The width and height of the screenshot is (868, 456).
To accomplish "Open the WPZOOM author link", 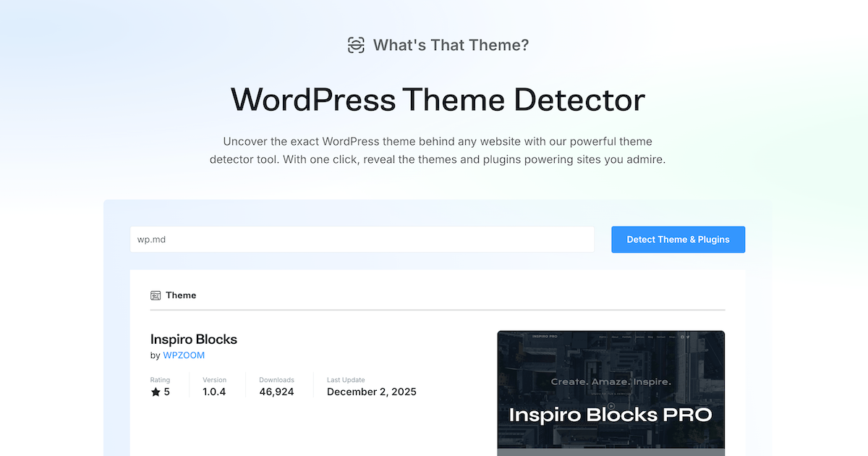I will [x=184, y=355].
